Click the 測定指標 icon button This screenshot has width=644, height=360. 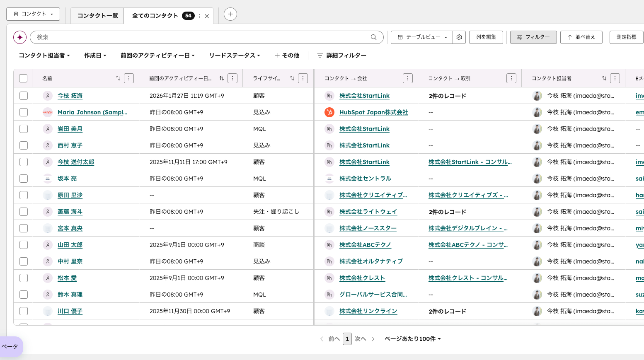pos(626,37)
